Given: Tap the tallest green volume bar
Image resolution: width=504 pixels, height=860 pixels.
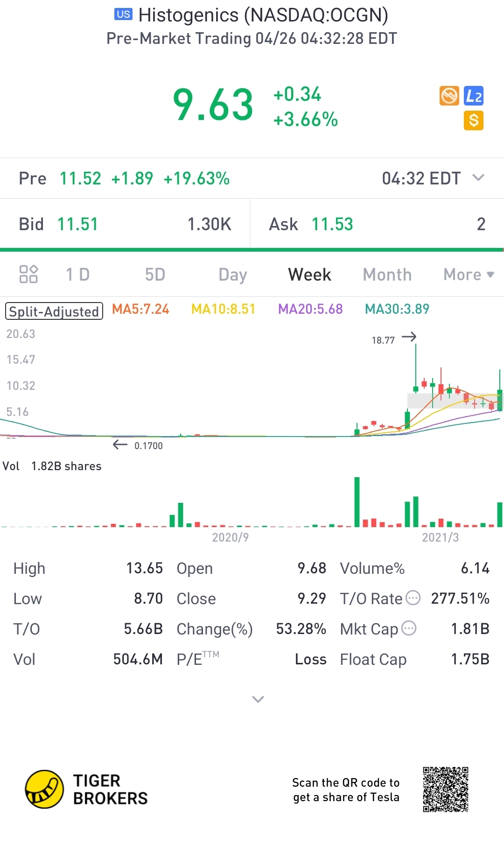Looking at the screenshot, I should point(357,502).
